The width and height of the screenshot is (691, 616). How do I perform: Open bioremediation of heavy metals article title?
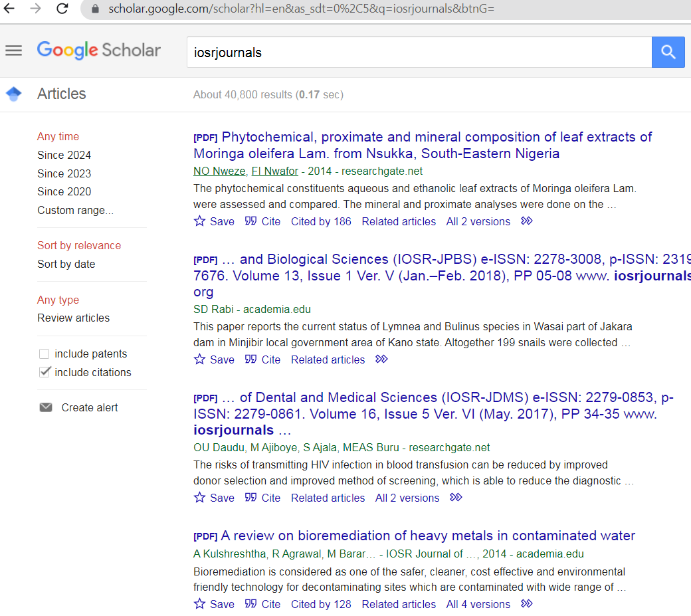click(428, 536)
